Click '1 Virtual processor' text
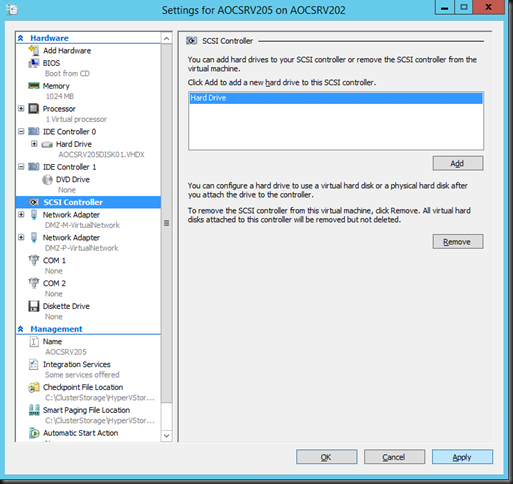 pos(76,119)
